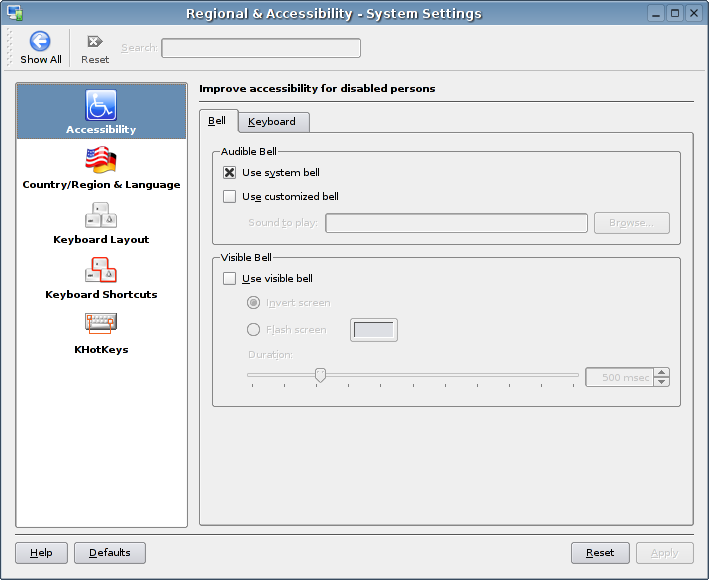The image size is (709, 580).
Task: Click into the Search input field
Action: 261,48
